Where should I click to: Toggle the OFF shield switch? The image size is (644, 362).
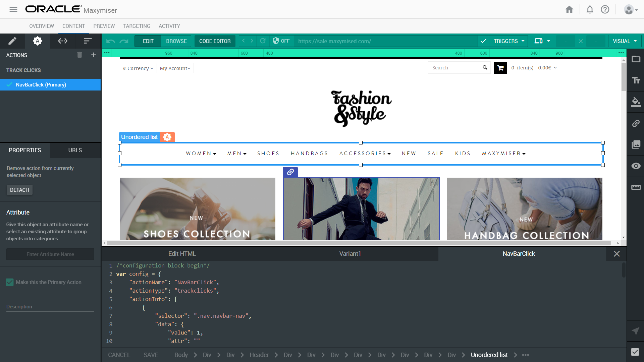click(281, 41)
